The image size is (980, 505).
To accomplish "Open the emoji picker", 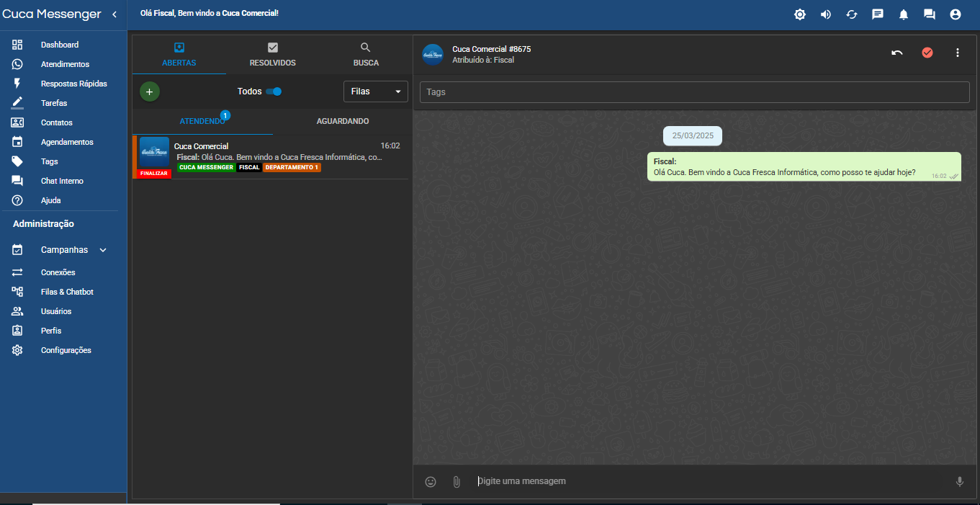I will 431,482.
